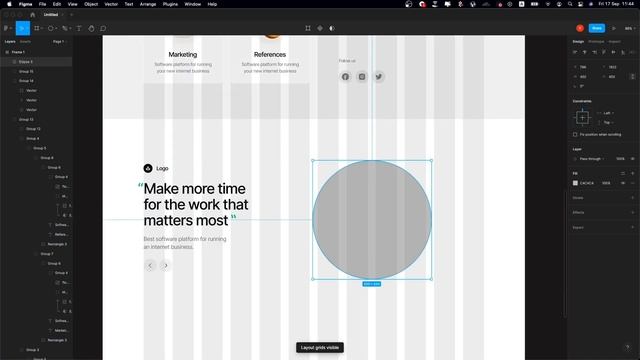
Task: Click the Create component icon
Action: click(320, 28)
